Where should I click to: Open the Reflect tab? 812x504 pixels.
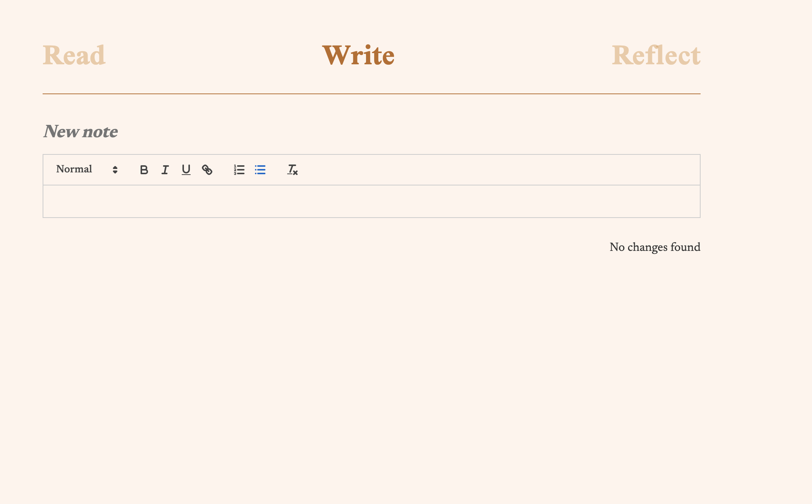pyautogui.click(x=656, y=55)
